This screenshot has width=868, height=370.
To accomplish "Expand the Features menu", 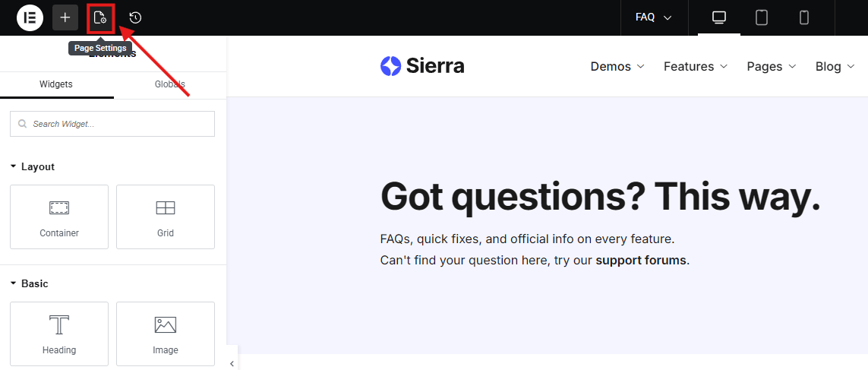I will (696, 66).
